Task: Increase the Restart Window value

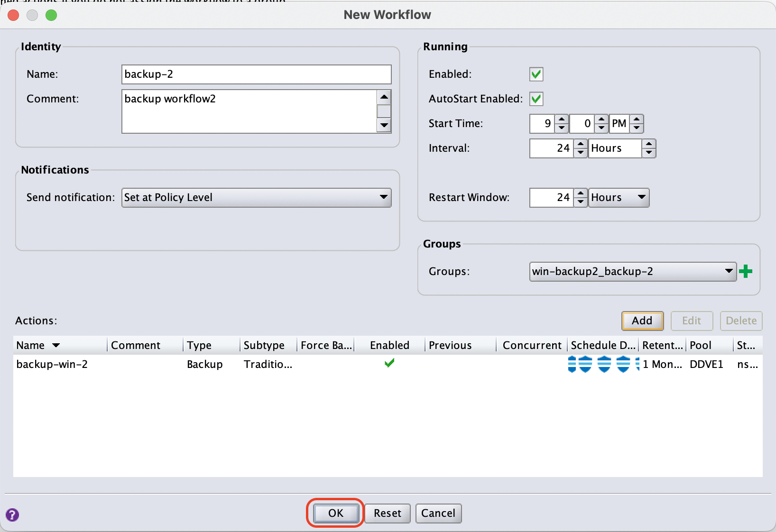Action: [x=581, y=193]
